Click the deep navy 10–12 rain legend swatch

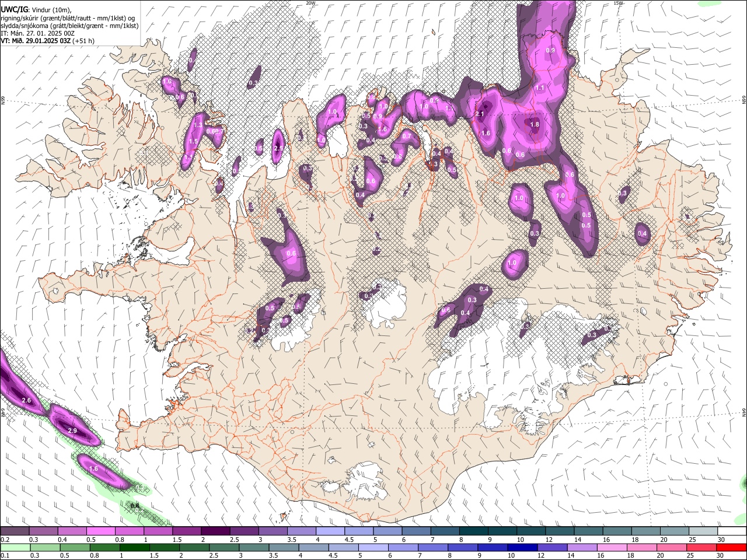pyautogui.click(x=521, y=547)
